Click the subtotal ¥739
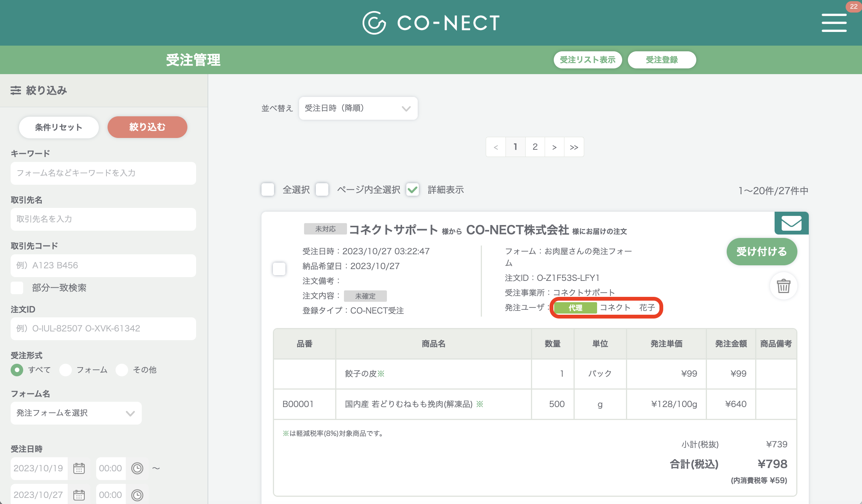Screen dimensions: 862x504 point(777,444)
